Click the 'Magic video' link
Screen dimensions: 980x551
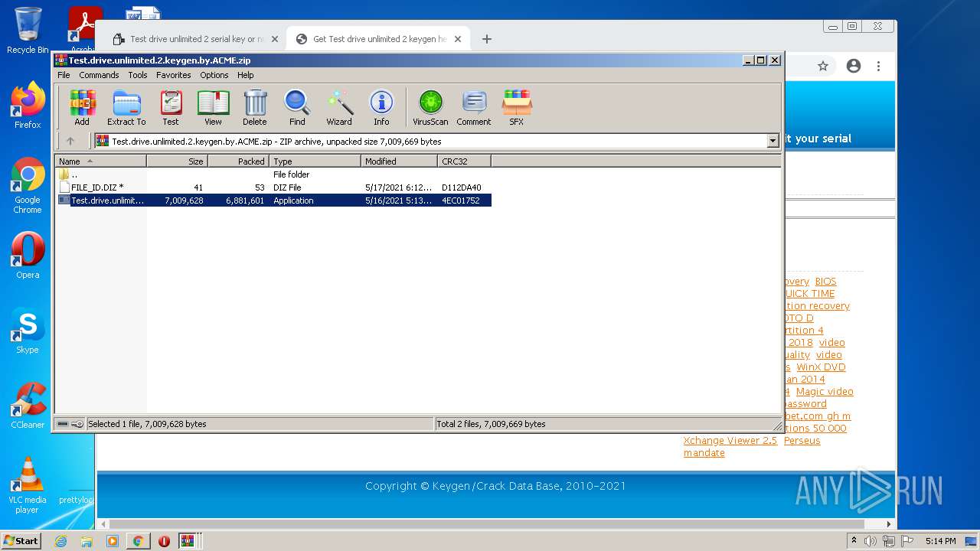tap(825, 392)
